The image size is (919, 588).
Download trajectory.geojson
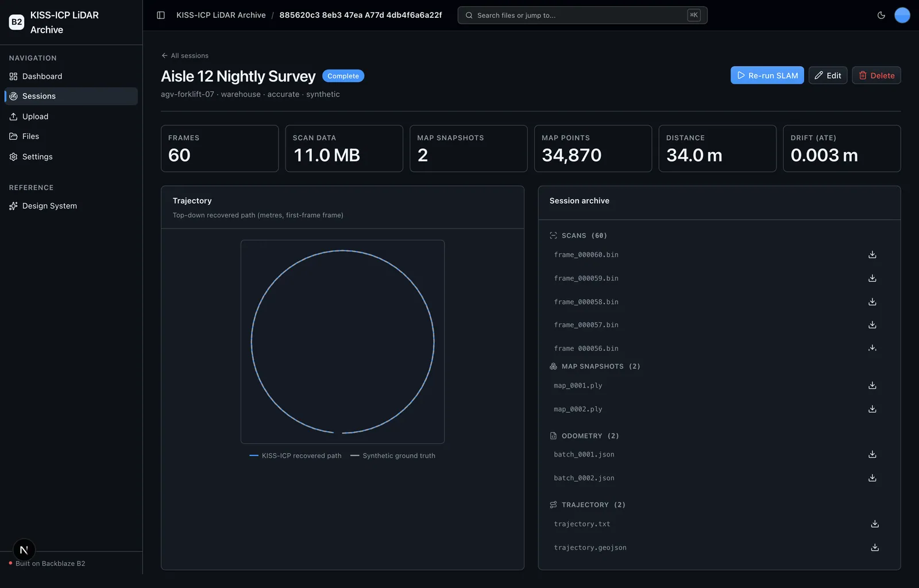[x=875, y=547]
